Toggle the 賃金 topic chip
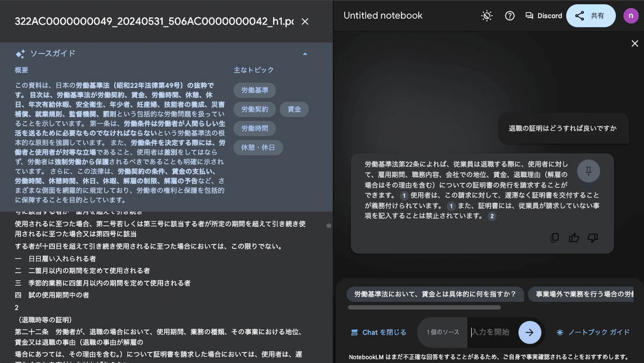This screenshot has height=363, width=644. click(294, 109)
